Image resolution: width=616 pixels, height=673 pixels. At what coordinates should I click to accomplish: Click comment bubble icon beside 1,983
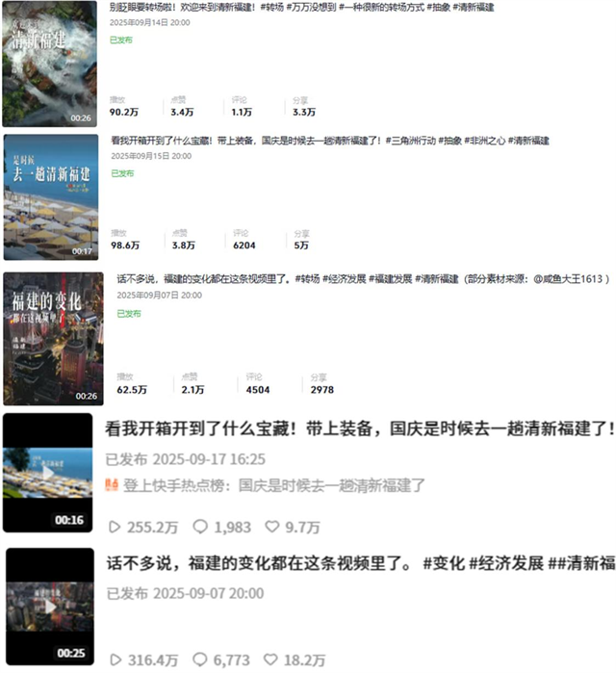(x=200, y=527)
